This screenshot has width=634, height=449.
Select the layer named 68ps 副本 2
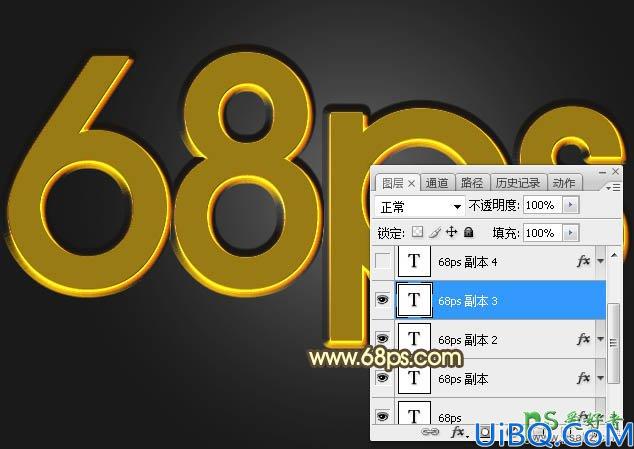point(468,340)
